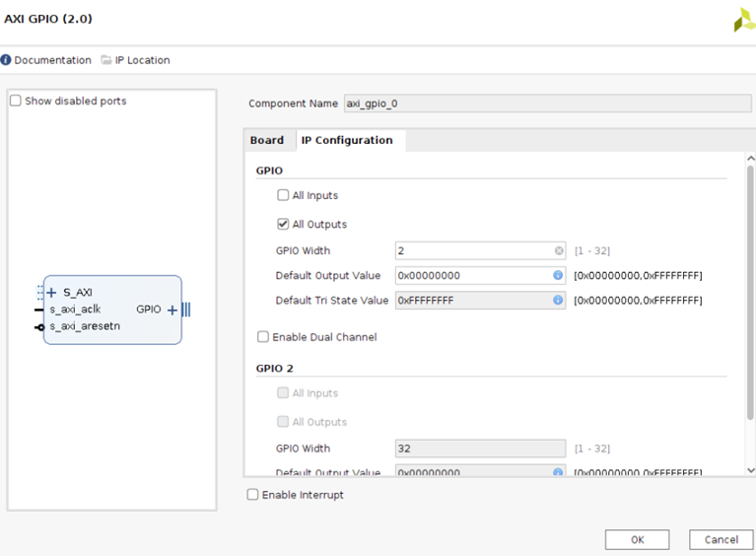Image resolution: width=756 pixels, height=556 pixels.
Task: Click Default Tri State Value info icon
Action: (558, 300)
